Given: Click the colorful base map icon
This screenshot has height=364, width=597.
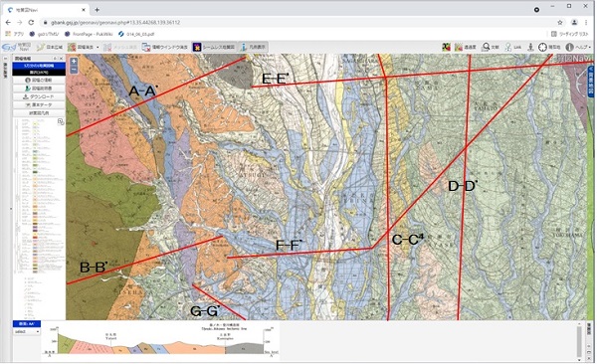Looking at the screenshot, I should (446, 47).
